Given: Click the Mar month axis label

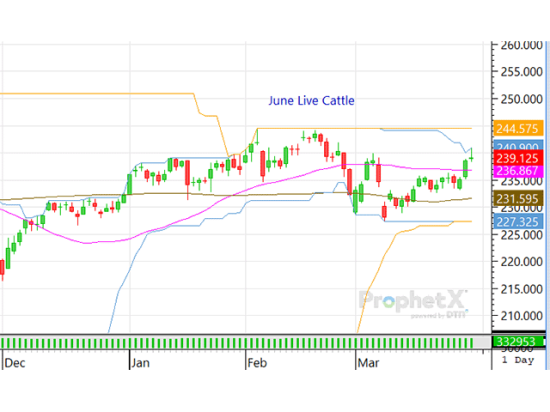Looking at the screenshot, I should pos(368,363).
